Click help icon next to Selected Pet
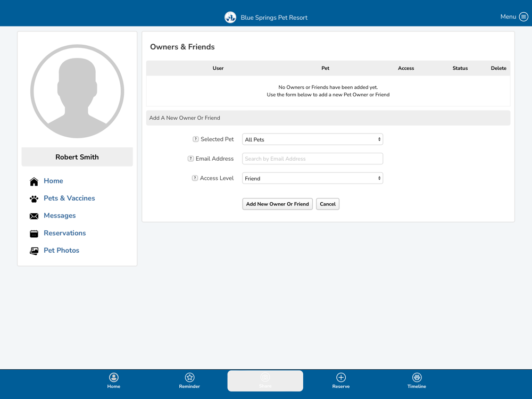Screen dimensions: 532x399 pyautogui.click(x=195, y=139)
